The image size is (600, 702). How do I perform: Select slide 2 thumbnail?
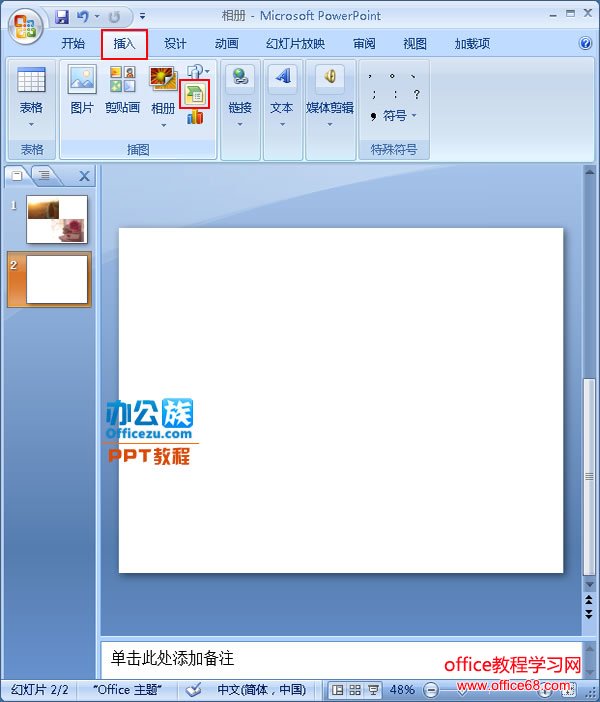pyautogui.click(x=57, y=279)
